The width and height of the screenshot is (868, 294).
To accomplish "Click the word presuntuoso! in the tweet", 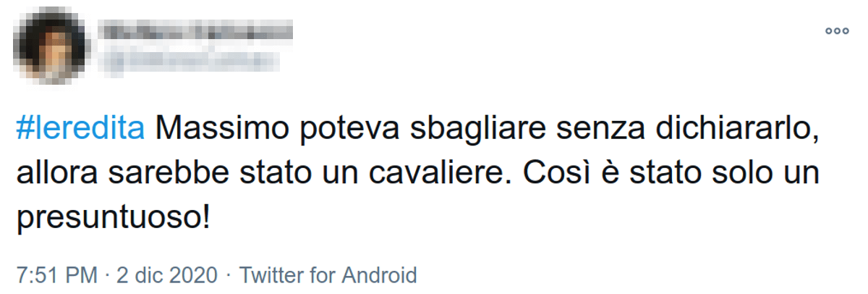I will [113, 217].
